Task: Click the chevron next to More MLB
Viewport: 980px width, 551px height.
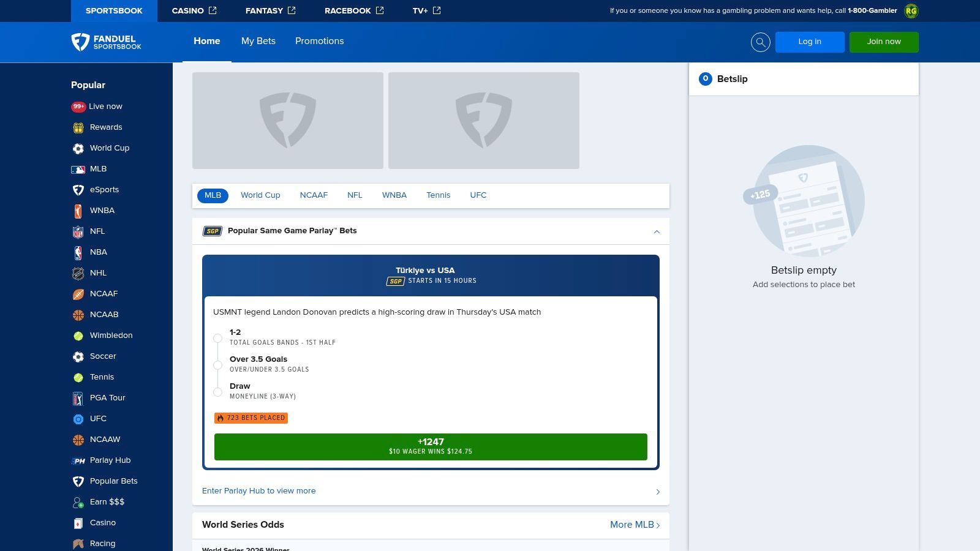Action: click(x=658, y=525)
